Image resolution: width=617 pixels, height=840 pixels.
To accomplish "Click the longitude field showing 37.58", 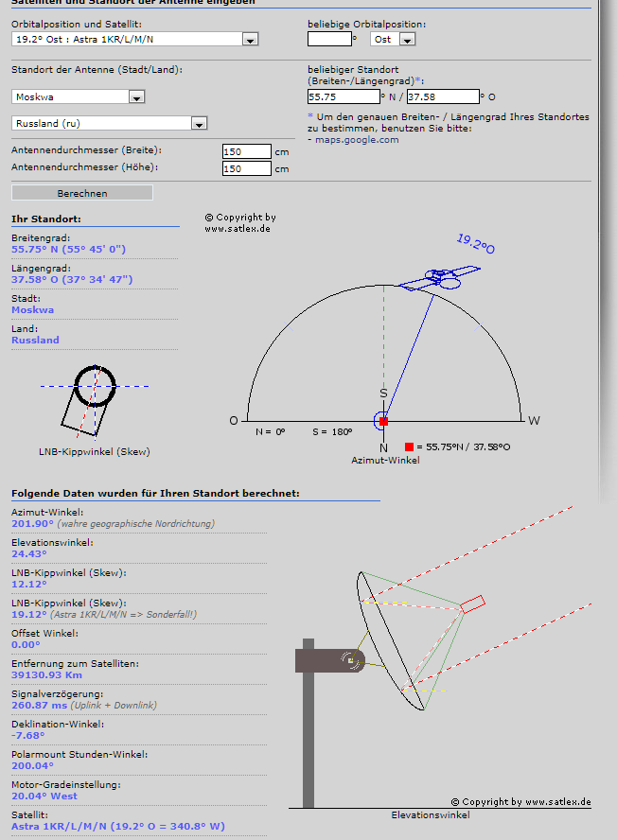I will [443, 97].
